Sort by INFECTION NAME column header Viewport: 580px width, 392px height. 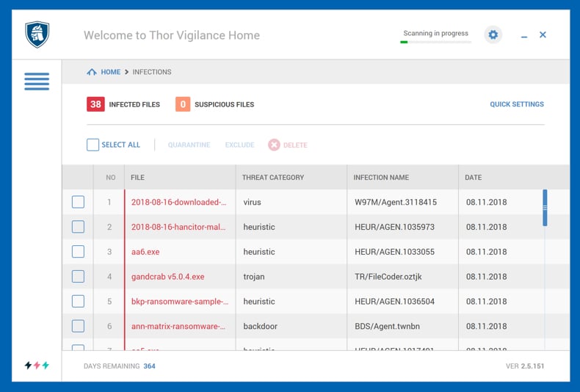point(381,178)
